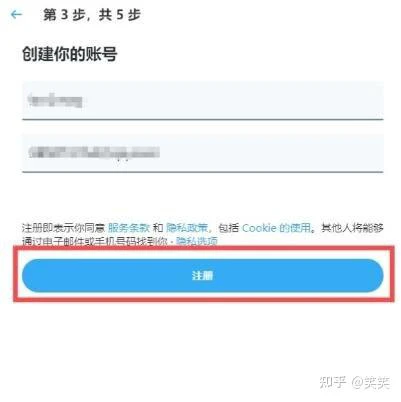Click the 第 3 步，共 5 步 header text
401x402 pixels.
[x=92, y=15]
